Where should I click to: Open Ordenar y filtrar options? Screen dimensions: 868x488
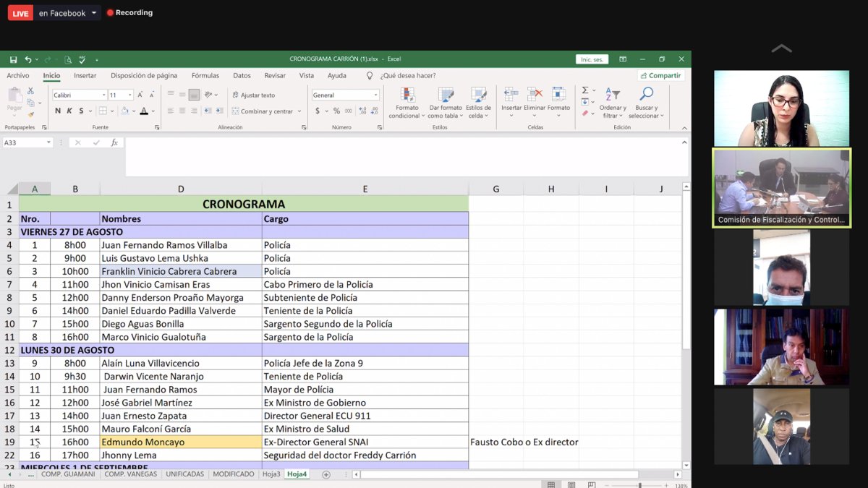(x=612, y=103)
